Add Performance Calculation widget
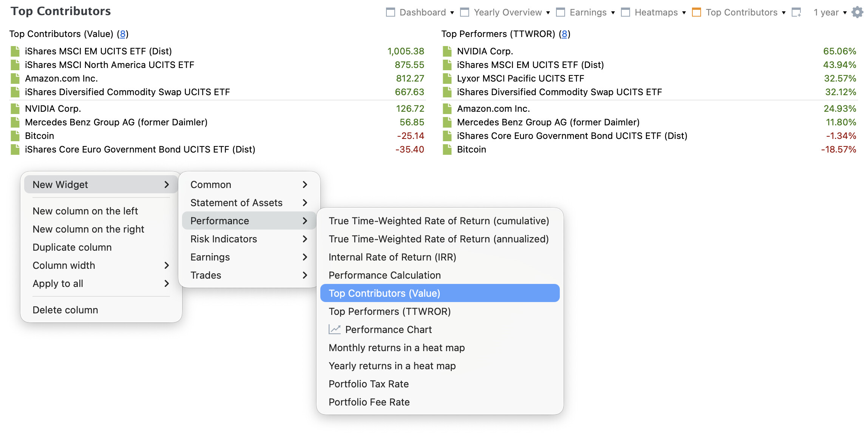Viewport: 868px width, 444px height. (x=440, y=275)
